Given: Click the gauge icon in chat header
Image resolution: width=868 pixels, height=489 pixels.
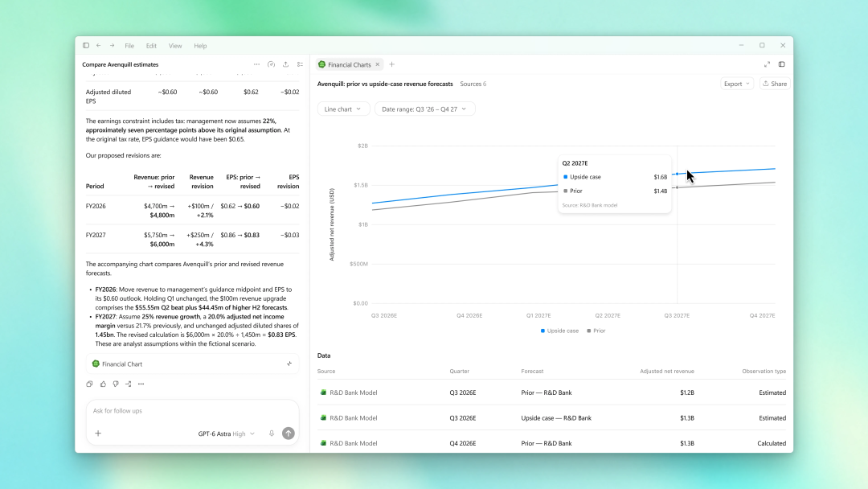Looking at the screenshot, I should [272, 64].
